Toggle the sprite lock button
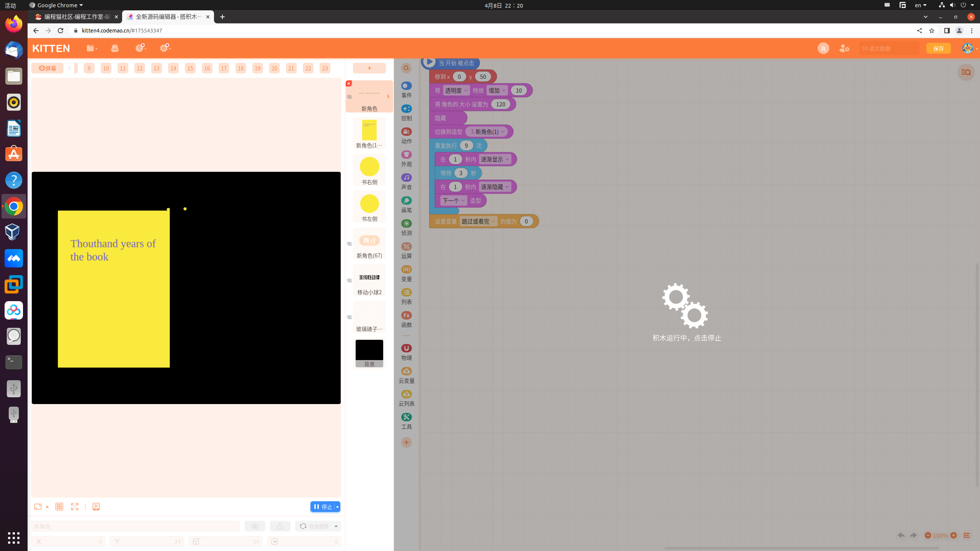This screenshot has height=551, width=980. pos(280,526)
